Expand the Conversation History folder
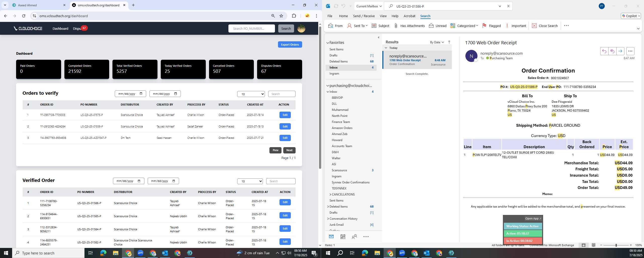 click(x=328, y=219)
